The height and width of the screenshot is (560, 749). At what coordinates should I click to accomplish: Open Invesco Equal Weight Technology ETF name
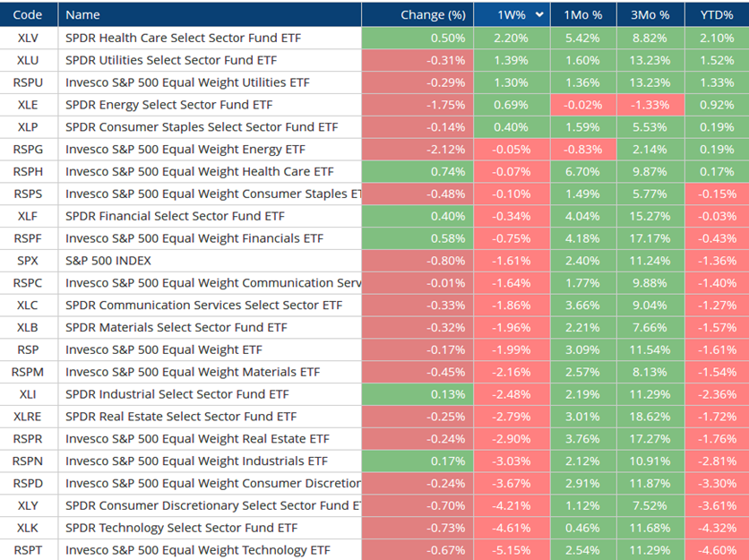point(198,550)
